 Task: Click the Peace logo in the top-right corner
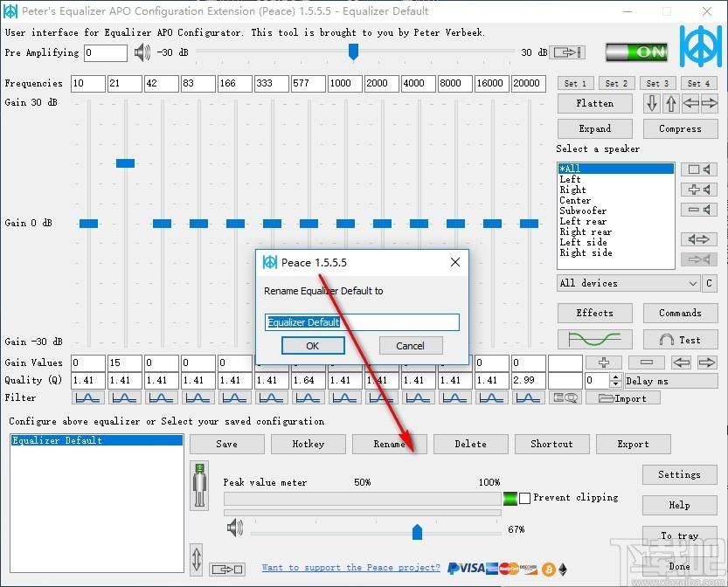701,46
